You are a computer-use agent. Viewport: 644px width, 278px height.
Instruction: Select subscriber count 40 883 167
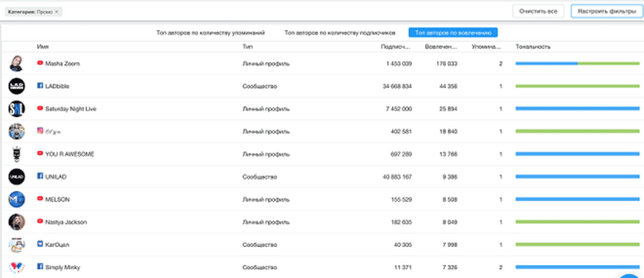click(397, 177)
